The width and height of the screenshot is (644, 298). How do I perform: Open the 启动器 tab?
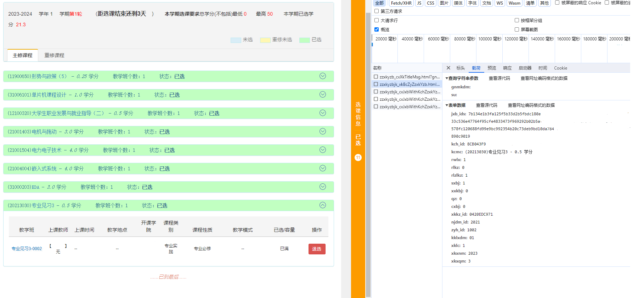tap(525, 68)
